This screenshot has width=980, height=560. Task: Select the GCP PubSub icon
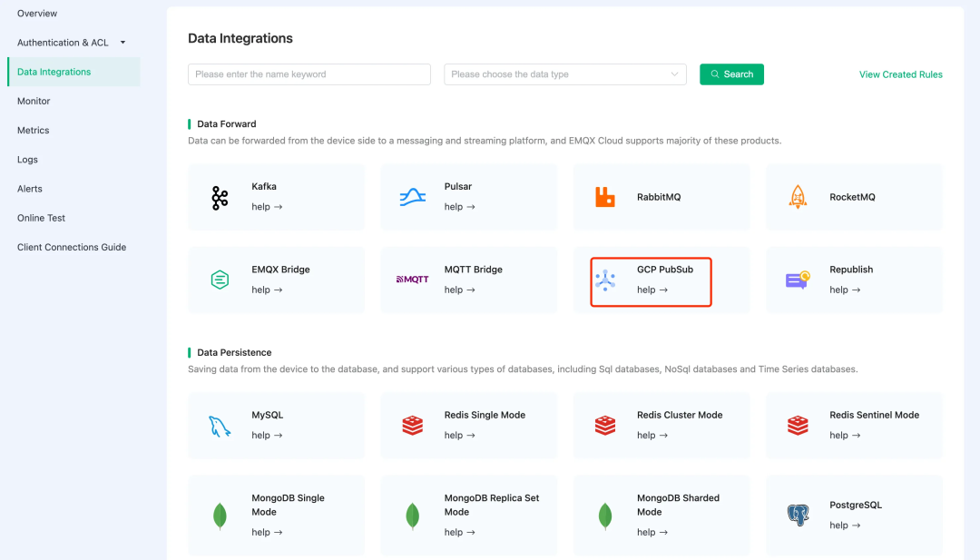tap(605, 280)
